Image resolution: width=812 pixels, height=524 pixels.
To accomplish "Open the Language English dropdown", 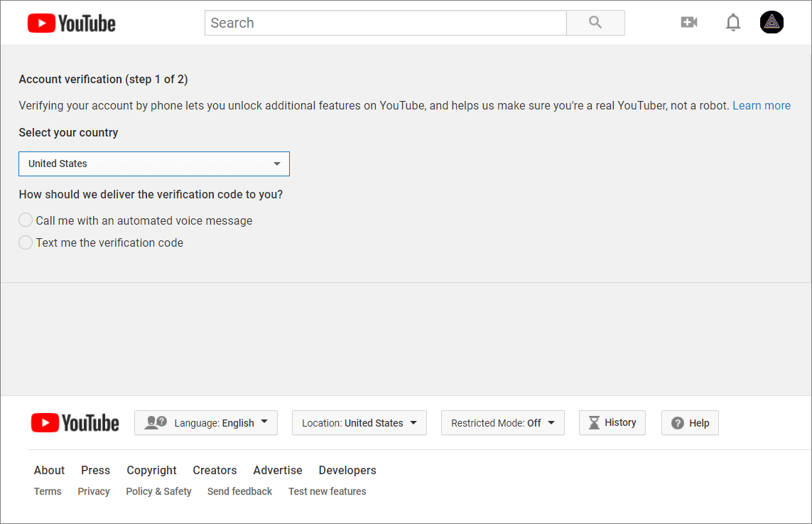I will [206, 422].
